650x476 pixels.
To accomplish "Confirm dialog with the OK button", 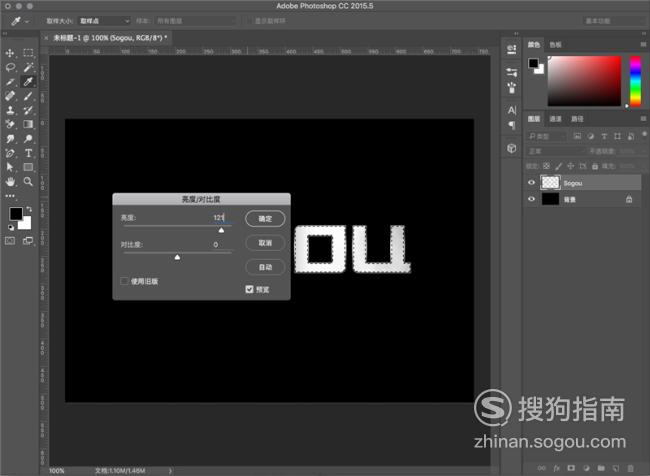I will (265, 219).
